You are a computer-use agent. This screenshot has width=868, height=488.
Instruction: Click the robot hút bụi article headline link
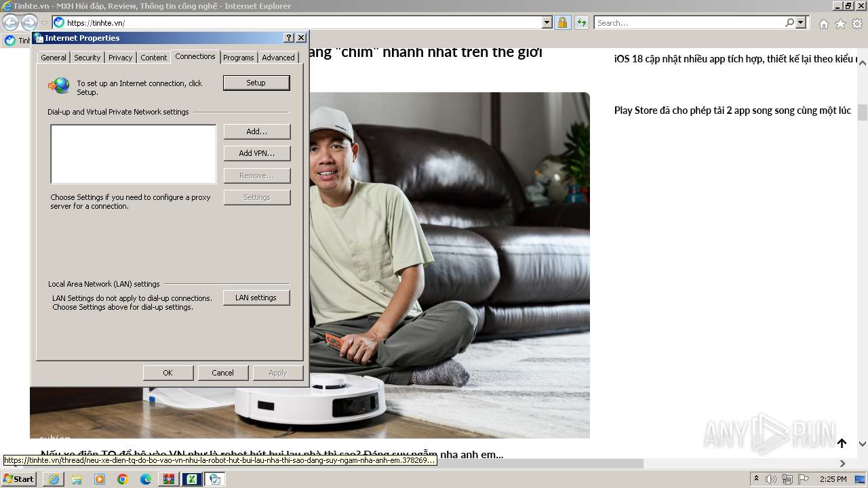pyautogui.click(x=272, y=454)
